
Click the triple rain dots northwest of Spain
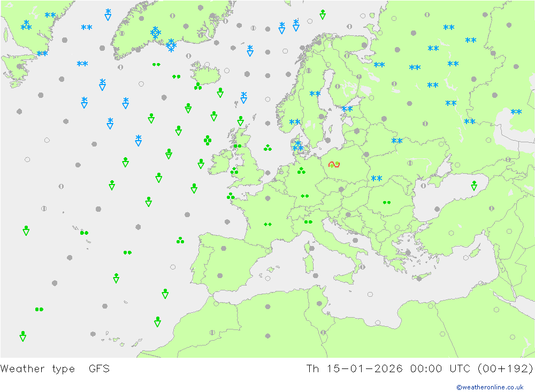coord(180,241)
